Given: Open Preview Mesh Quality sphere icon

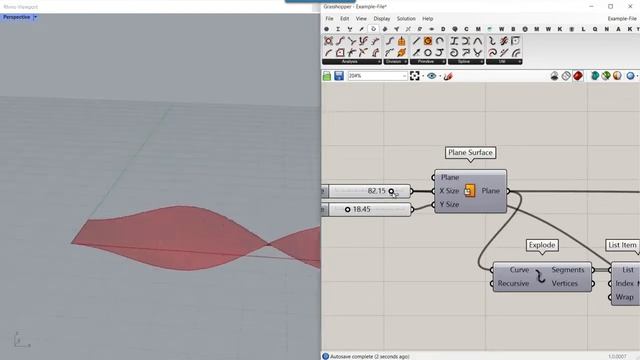Looking at the screenshot, I should click(x=617, y=76).
